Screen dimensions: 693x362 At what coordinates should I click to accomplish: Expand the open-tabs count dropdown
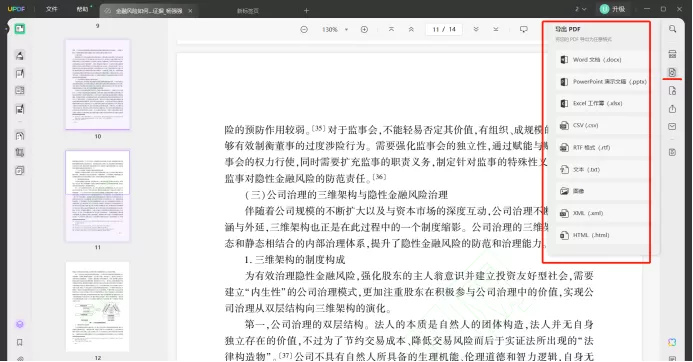(x=581, y=9)
